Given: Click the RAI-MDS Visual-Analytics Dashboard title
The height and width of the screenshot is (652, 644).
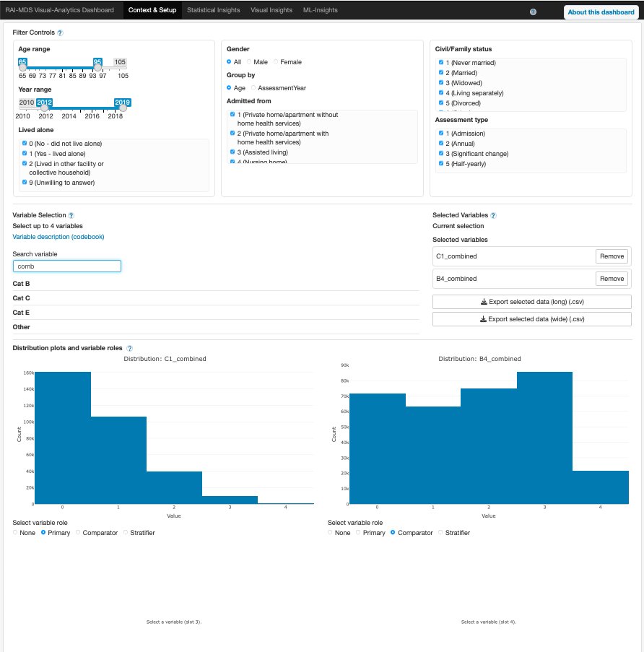Looking at the screenshot, I should [59, 10].
